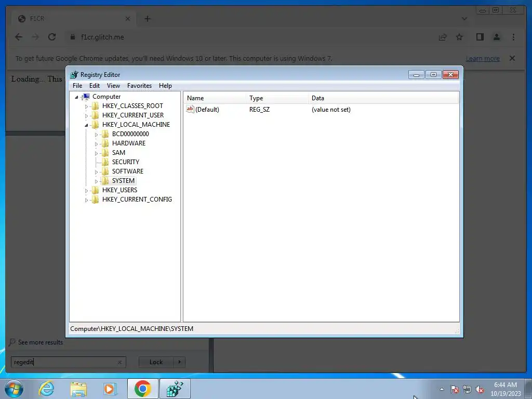Expand the SYSTEM key arrow
532x399 pixels.
(x=96, y=181)
